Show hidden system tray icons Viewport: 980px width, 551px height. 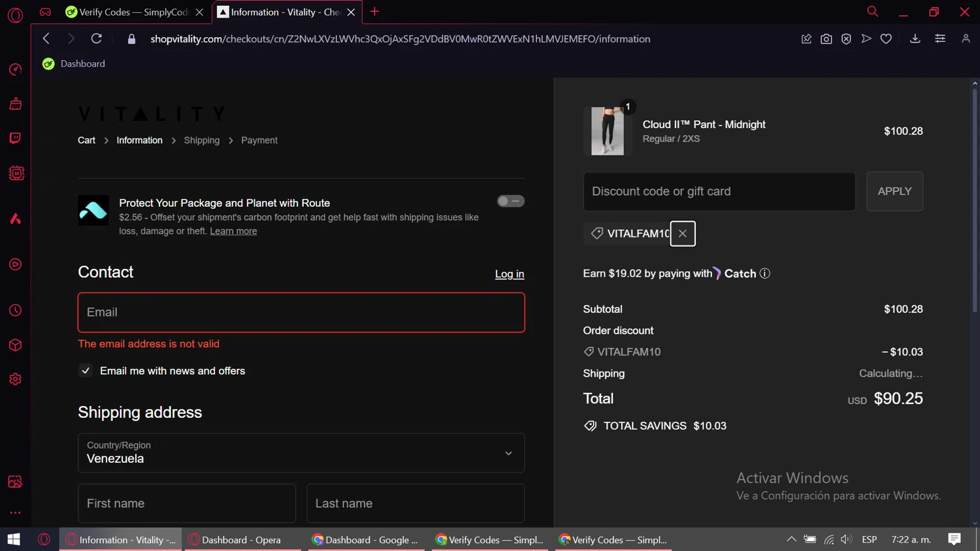click(x=791, y=540)
